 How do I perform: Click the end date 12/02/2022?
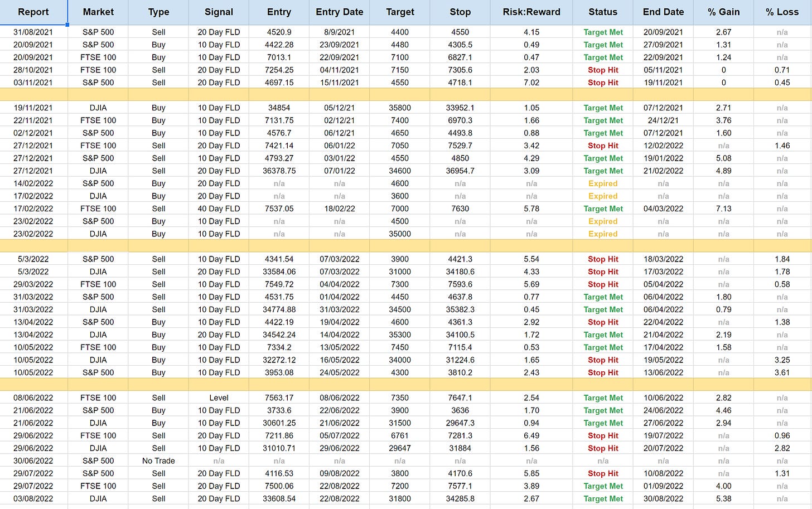tap(663, 146)
